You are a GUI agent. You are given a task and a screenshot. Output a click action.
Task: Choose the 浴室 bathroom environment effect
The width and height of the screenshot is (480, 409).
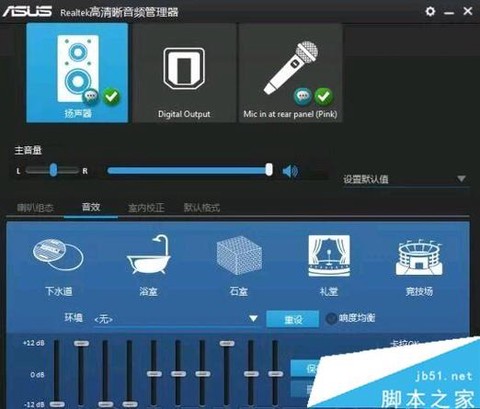pos(148,266)
